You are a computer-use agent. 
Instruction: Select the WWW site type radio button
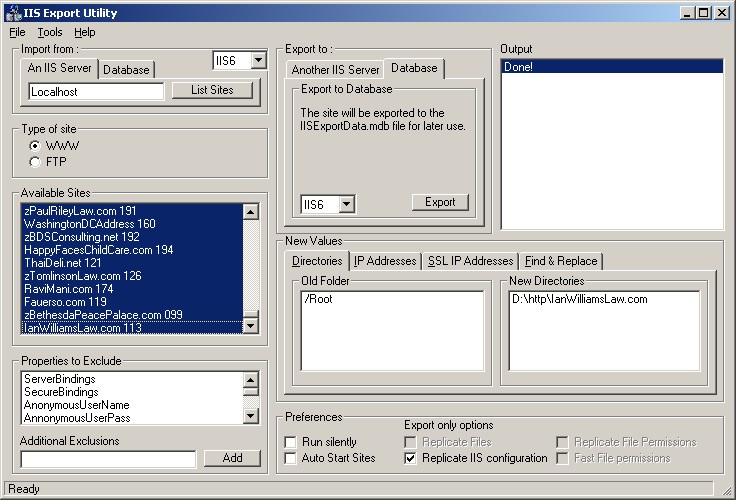[35, 146]
